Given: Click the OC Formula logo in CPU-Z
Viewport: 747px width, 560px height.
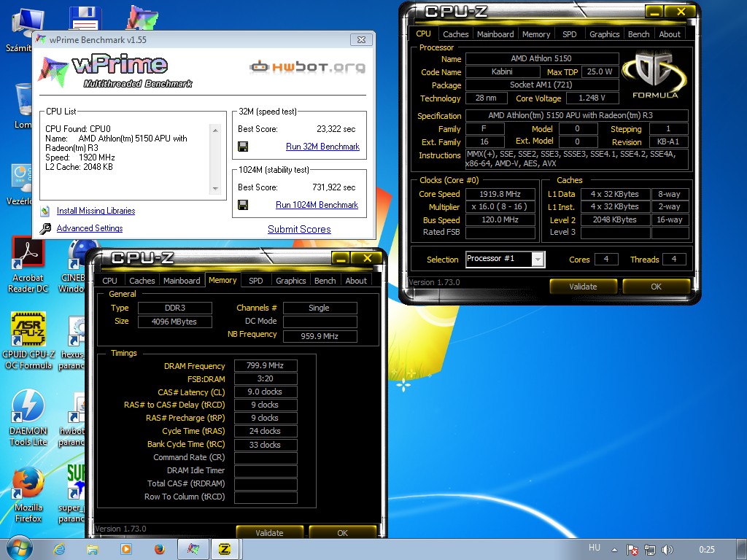Looking at the screenshot, I should tap(654, 75).
